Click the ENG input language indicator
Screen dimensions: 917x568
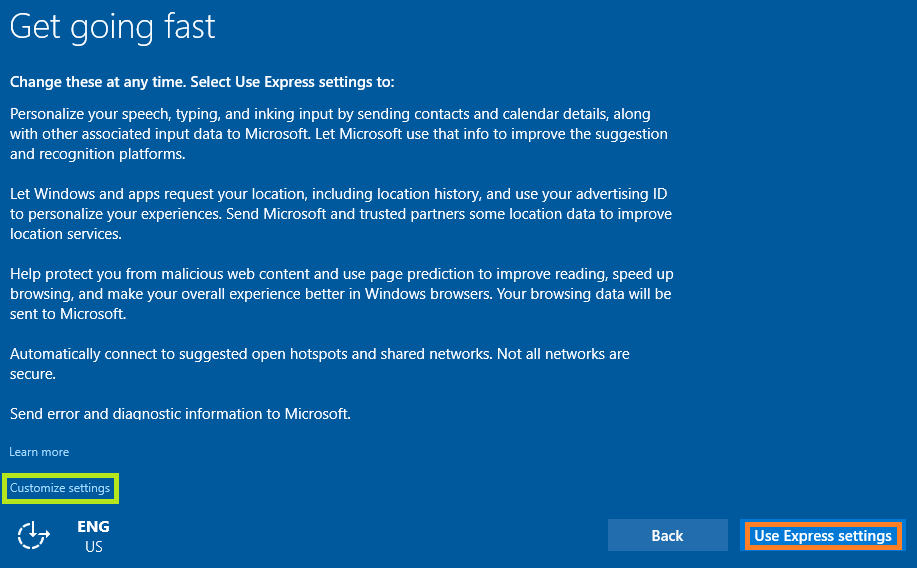(93, 527)
